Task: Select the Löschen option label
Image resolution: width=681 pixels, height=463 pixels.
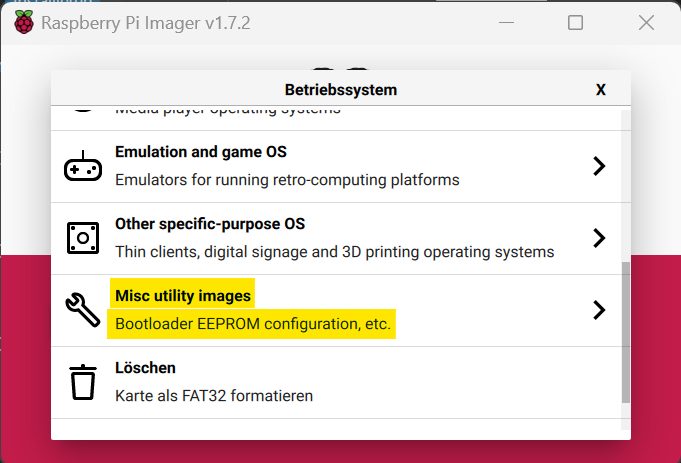Action: [x=145, y=368]
